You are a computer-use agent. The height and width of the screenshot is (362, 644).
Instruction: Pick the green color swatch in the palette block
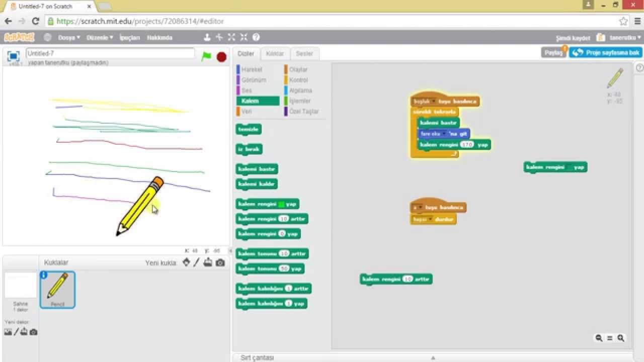(281, 204)
